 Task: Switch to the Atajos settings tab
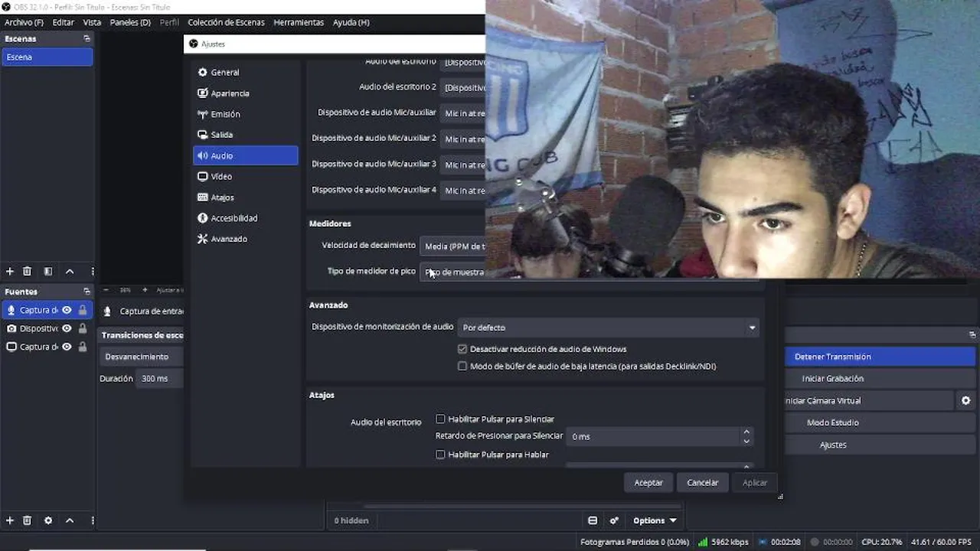click(246, 197)
